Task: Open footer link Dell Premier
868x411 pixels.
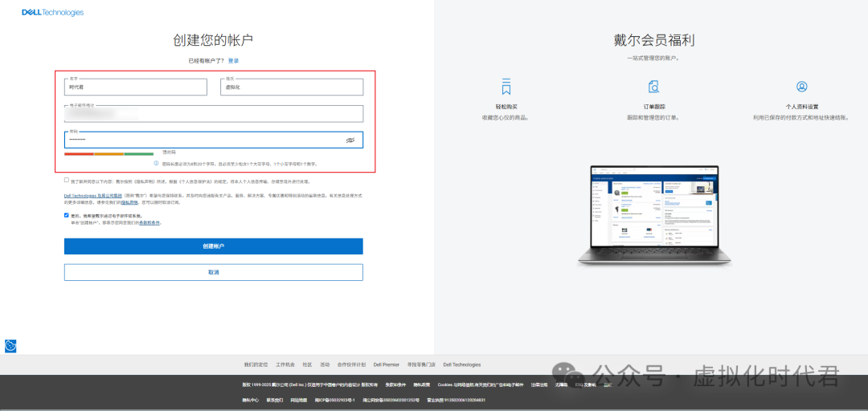Action: pos(387,364)
